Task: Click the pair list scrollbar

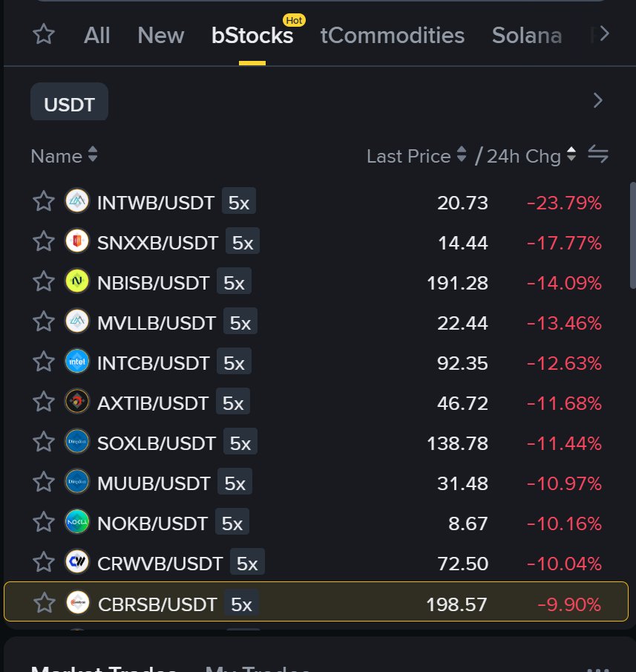Action: click(632, 235)
